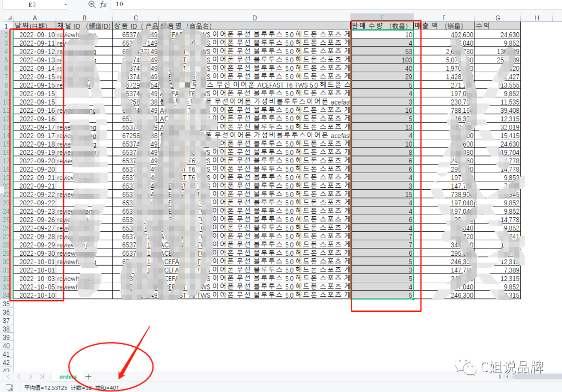Click sales amount cell 492,600
The width and height of the screenshot is (562, 392).
(x=444, y=35)
